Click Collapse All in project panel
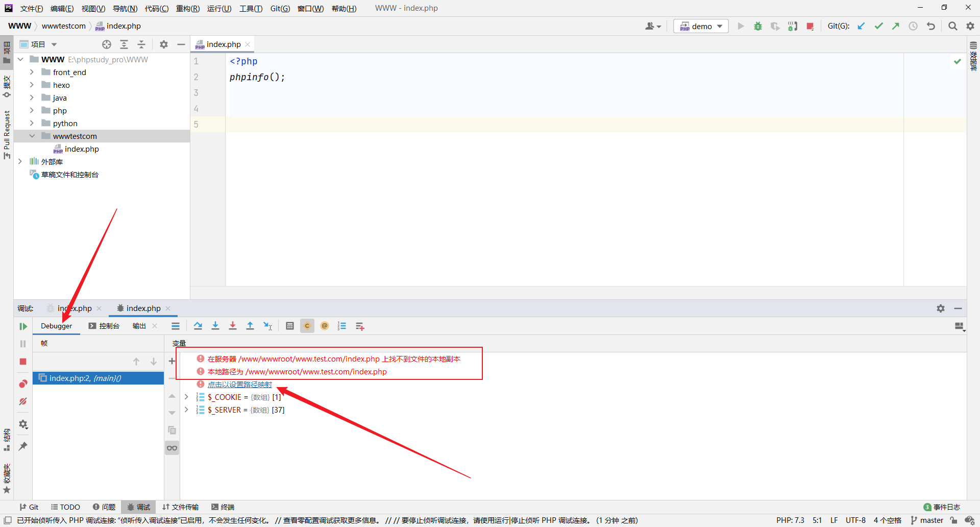This screenshot has width=980, height=527. pos(141,44)
